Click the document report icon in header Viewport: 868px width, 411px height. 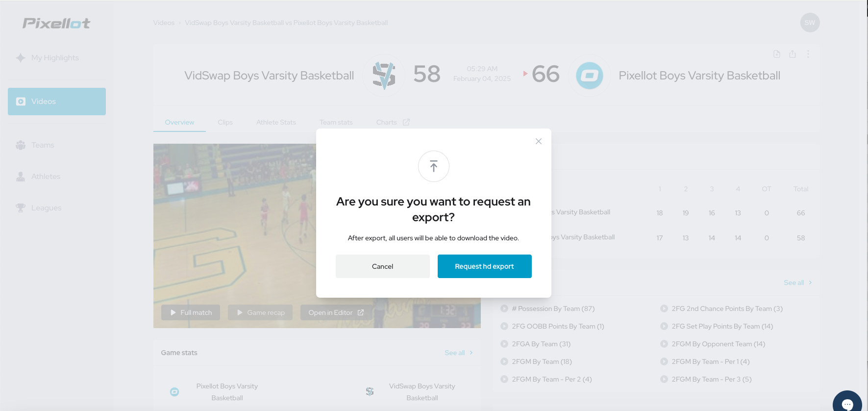click(777, 54)
